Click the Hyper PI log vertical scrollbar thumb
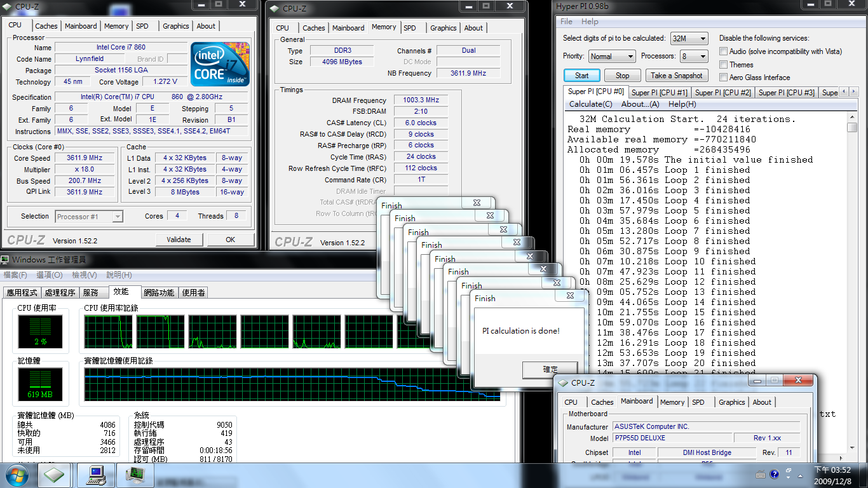Image resolution: width=868 pixels, height=488 pixels. point(852,128)
